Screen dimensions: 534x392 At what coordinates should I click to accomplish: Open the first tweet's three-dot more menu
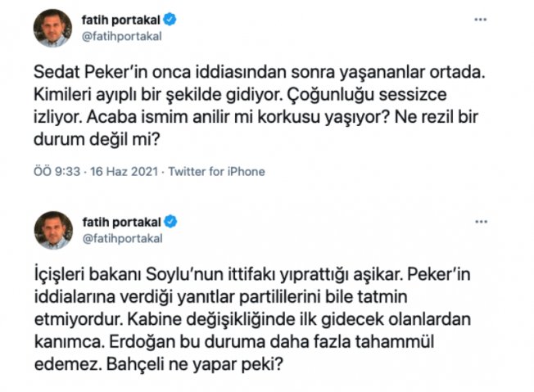point(480,20)
